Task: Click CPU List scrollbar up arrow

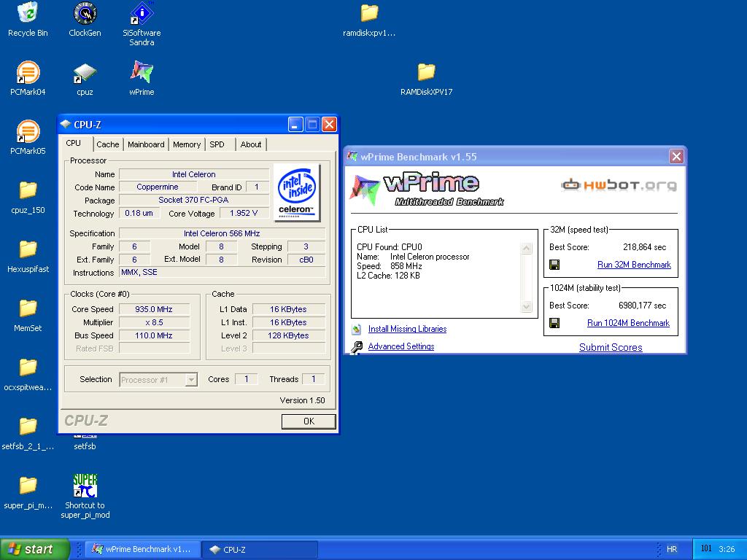Action: tap(527, 248)
